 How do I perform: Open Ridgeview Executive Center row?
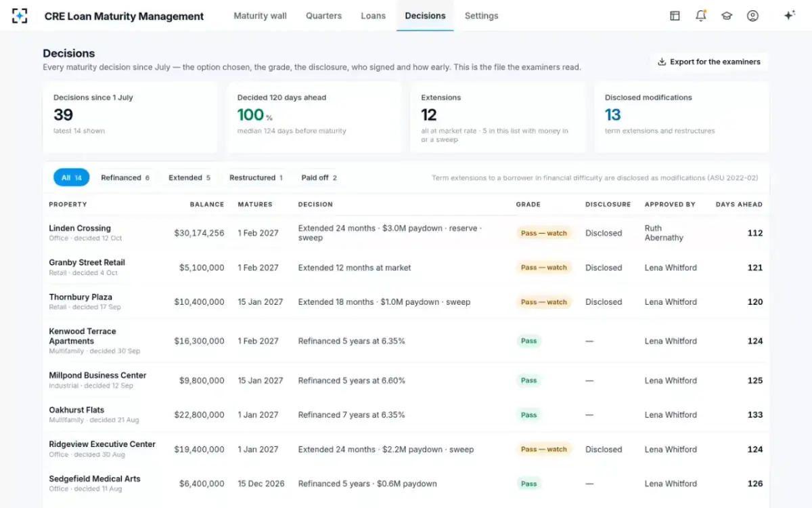(406, 449)
